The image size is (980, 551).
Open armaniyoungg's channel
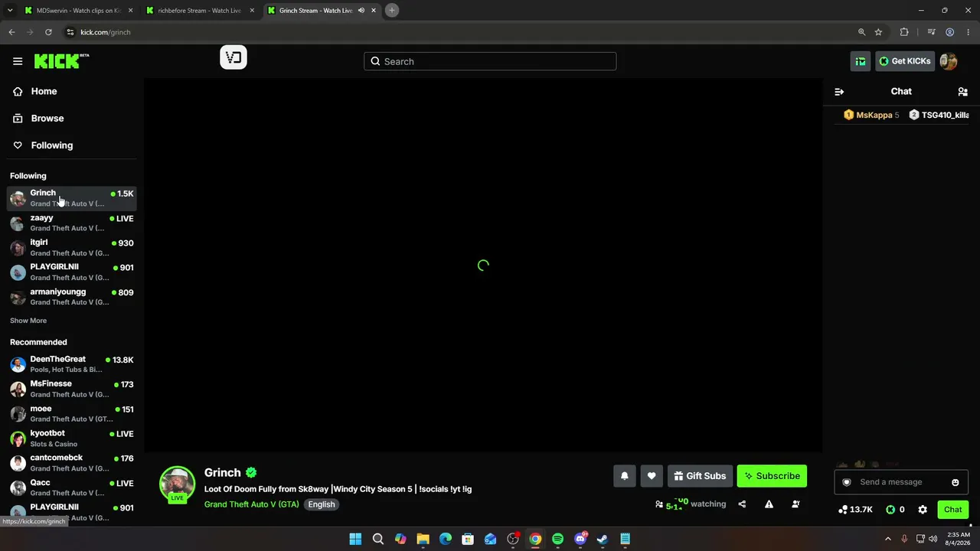pyautogui.click(x=72, y=297)
